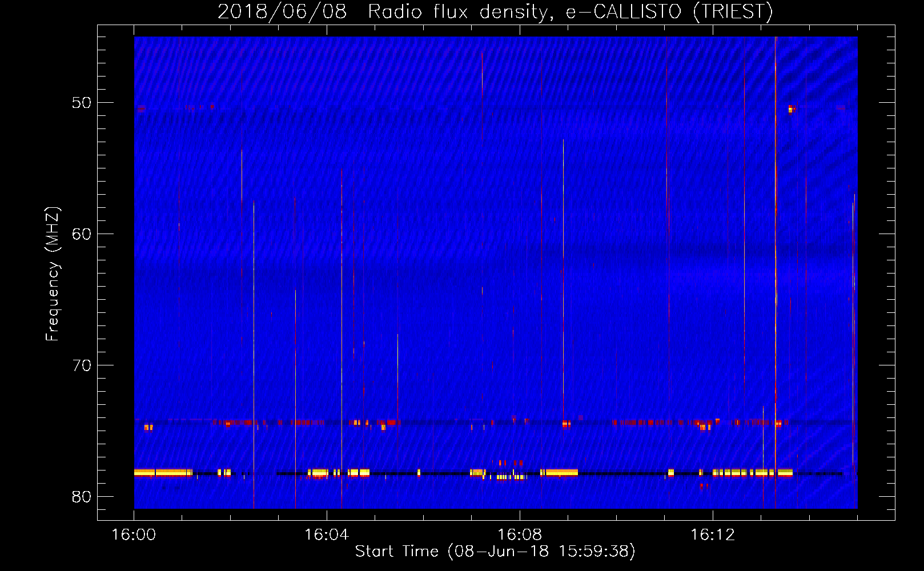Image resolution: width=924 pixels, height=571 pixels.
Task: Click the '16:00' time tick label
Action: (x=134, y=535)
